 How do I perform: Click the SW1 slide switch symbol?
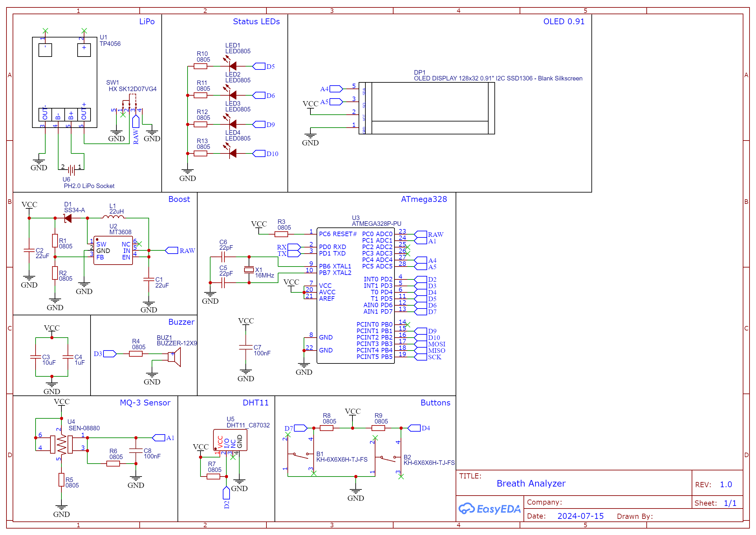click(x=129, y=104)
